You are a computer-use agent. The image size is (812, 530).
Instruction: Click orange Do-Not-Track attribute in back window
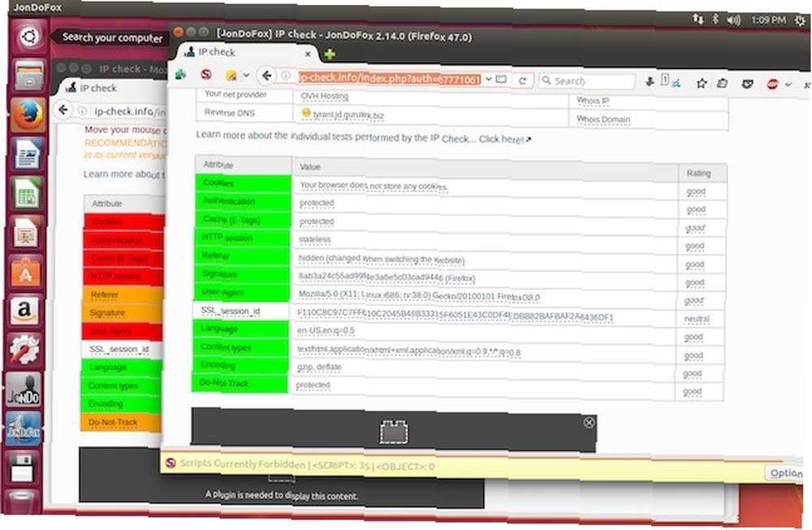tap(121, 422)
